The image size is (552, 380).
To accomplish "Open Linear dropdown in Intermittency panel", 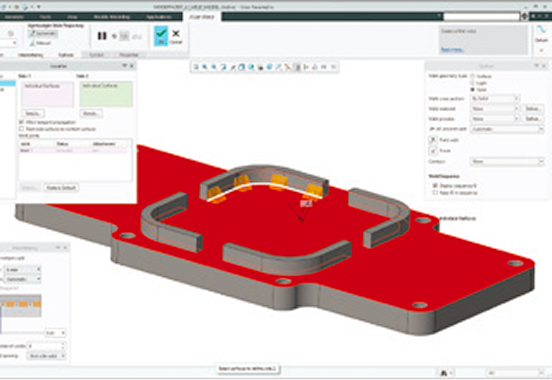I will pos(23,270).
